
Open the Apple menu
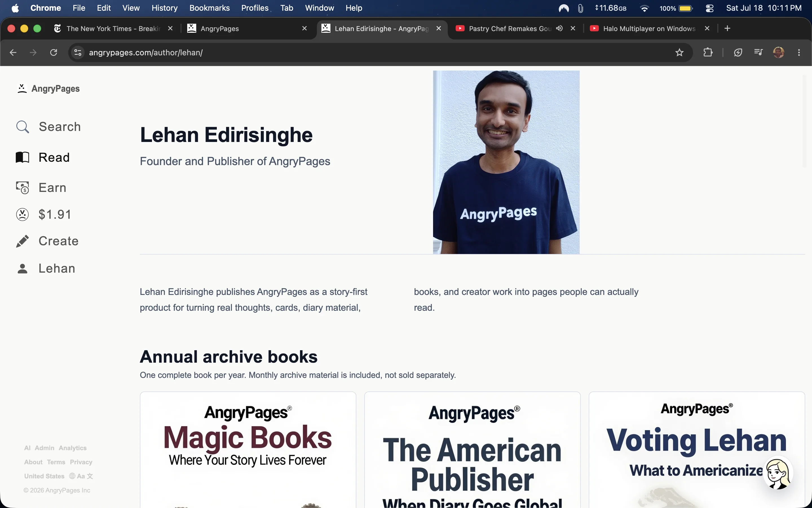tap(15, 8)
